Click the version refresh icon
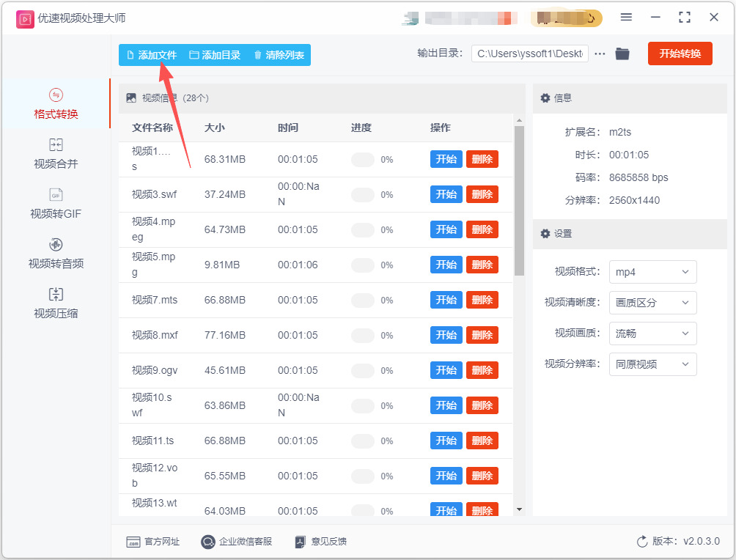Screen dimensions: 736x560 [x=641, y=542]
